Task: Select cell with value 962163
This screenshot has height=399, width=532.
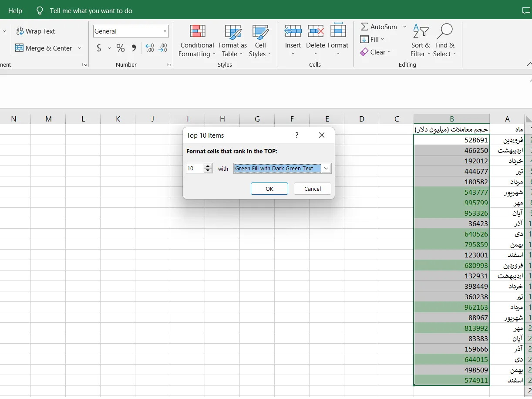Action: (452, 307)
